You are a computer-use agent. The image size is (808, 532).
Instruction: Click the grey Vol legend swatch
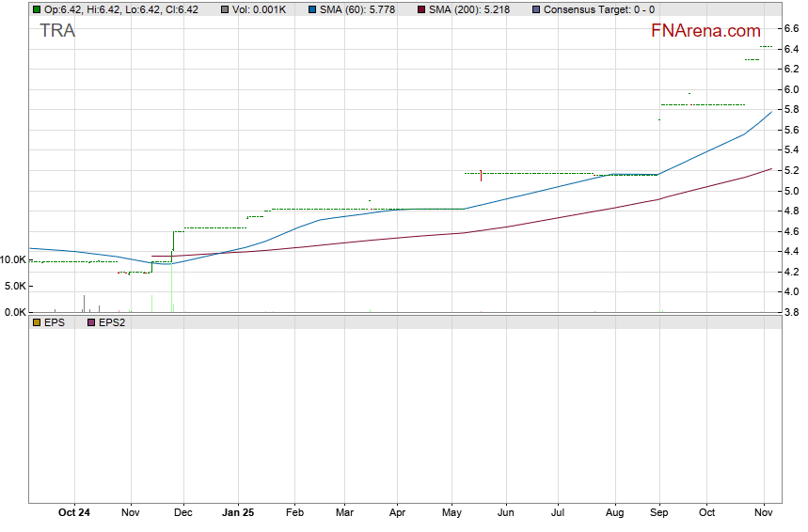(x=225, y=9)
